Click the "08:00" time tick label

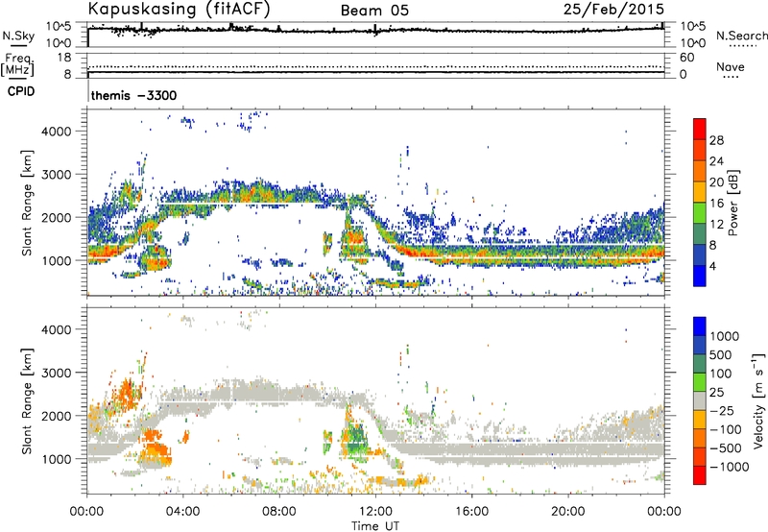coord(278,512)
